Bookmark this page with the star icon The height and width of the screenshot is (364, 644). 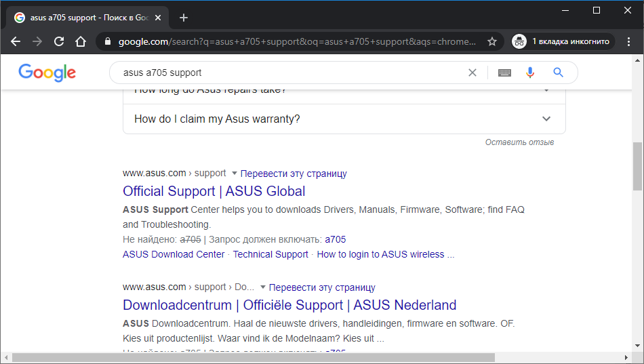pyautogui.click(x=492, y=41)
